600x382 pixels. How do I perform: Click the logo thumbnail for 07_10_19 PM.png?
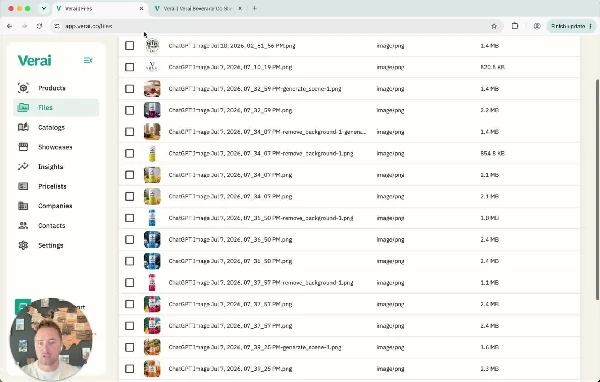pos(152,67)
